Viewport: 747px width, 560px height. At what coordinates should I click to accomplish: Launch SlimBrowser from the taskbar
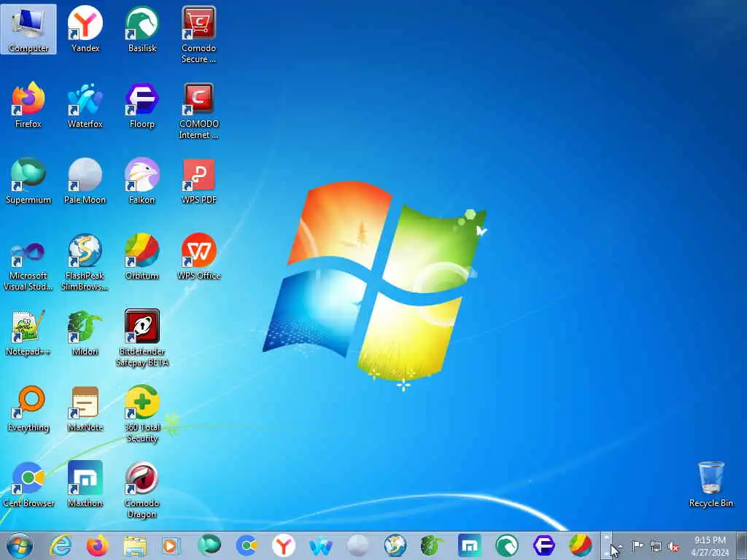click(395, 545)
